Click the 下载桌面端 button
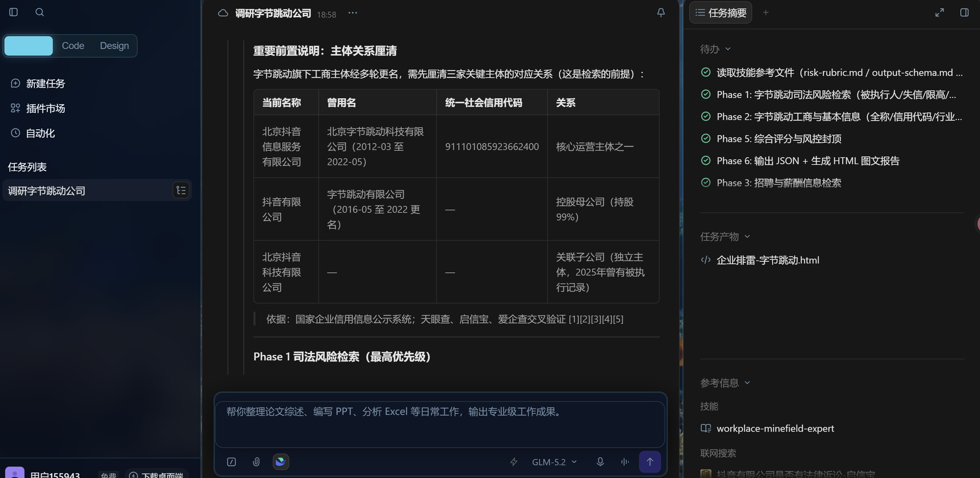The width and height of the screenshot is (980, 478). [157, 474]
